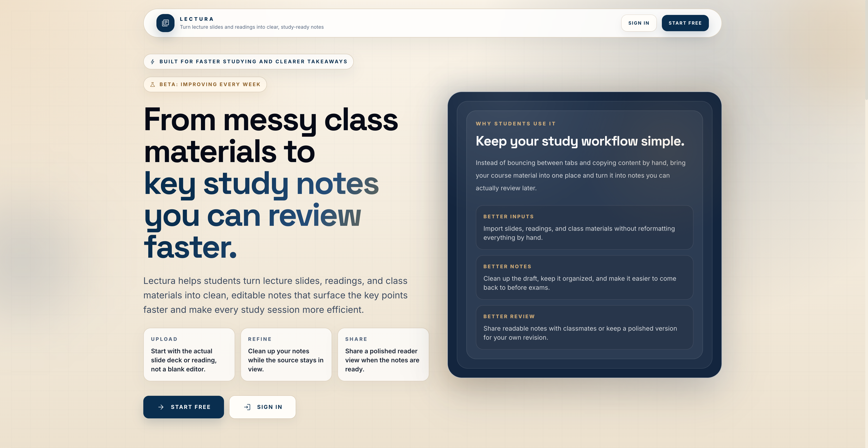Click the lightning bolt badge icon
Viewport: 868px width, 448px height.
tap(153, 62)
